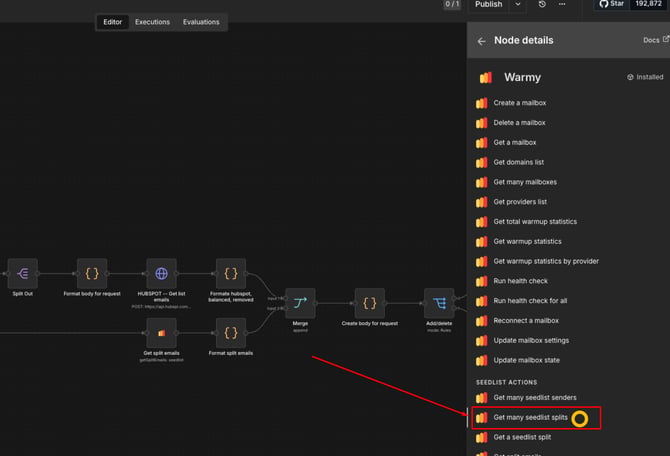This screenshot has height=456, width=670.
Task: Go back using the Node details arrow
Action: (481, 41)
